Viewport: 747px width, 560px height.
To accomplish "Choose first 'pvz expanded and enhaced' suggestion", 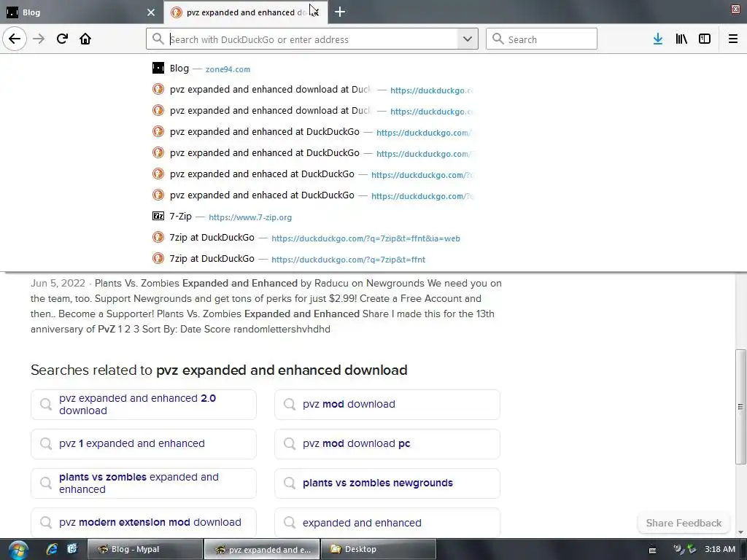I will [312, 174].
